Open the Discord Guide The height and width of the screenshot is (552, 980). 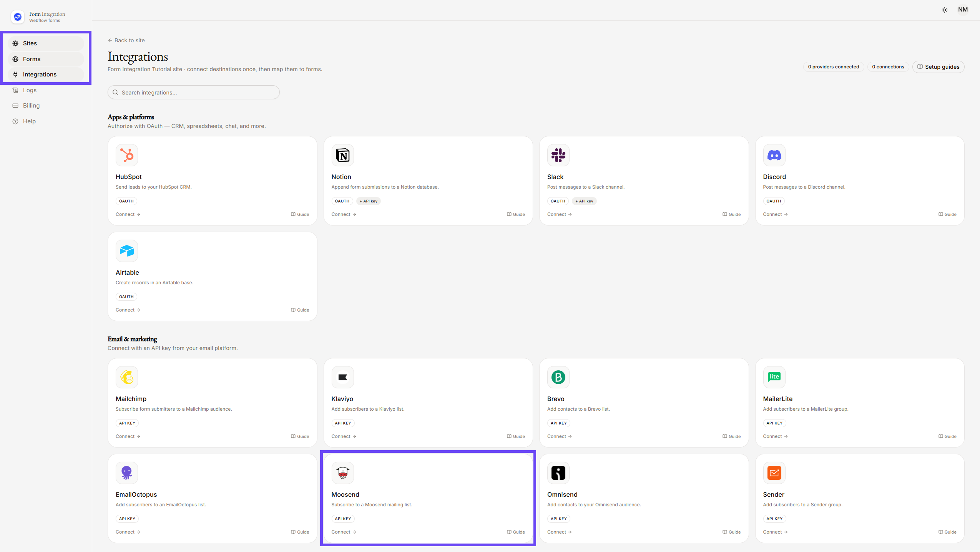(947, 214)
